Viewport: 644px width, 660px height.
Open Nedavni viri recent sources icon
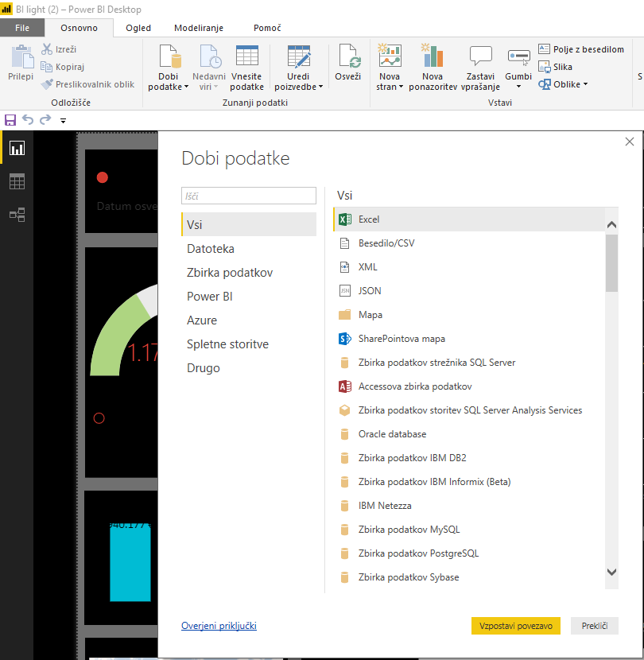[211, 56]
